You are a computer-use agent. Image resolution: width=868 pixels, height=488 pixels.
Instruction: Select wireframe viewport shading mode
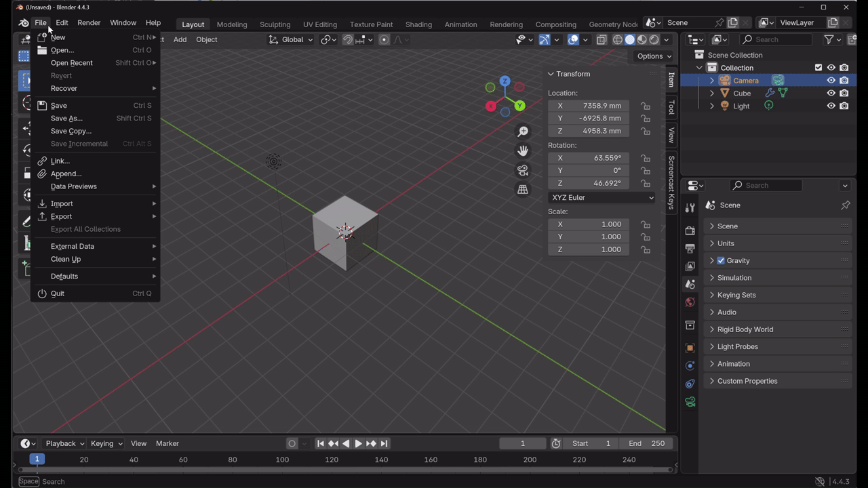617,40
